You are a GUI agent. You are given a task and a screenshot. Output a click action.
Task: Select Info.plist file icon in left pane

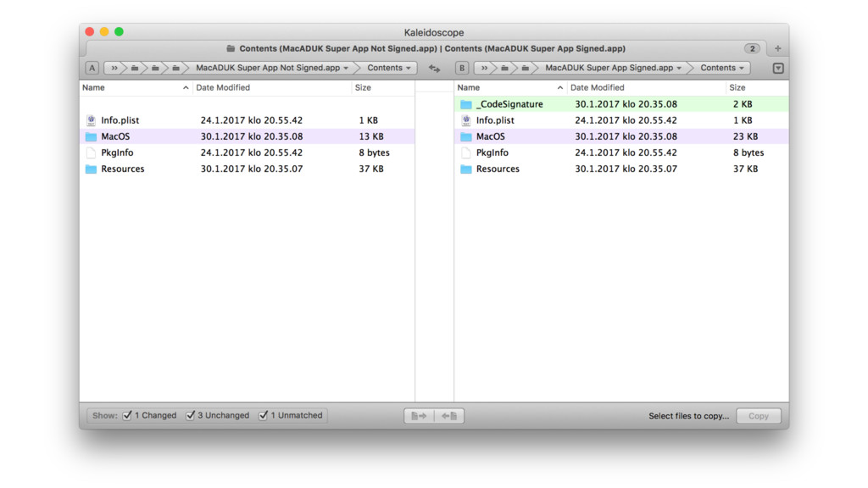coord(92,120)
